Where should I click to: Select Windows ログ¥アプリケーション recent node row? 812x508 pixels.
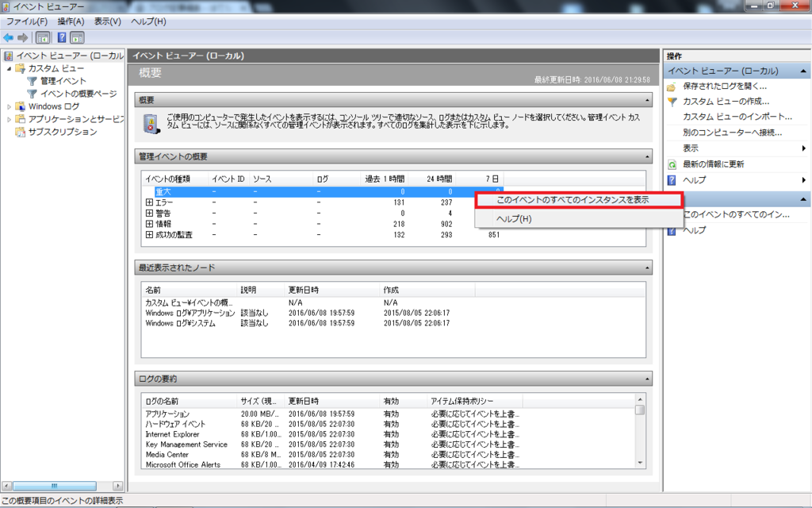point(310,313)
